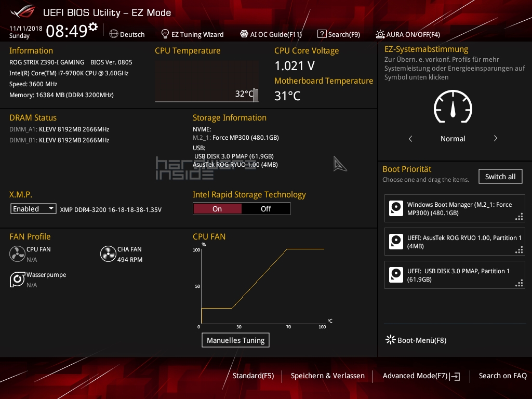Screen dimensions: 532x399
Task: Open the clock settings gear icon
Action: (x=93, y=27)
